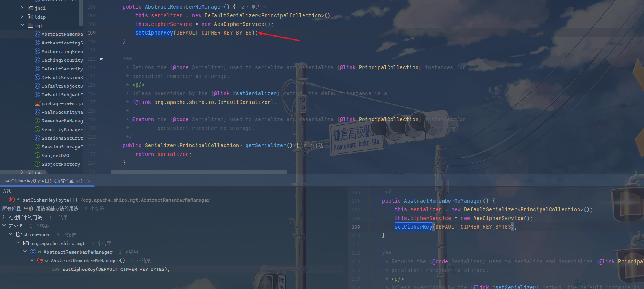
Task: Click the RealmSecurityMa class icon
Action: 37,112
